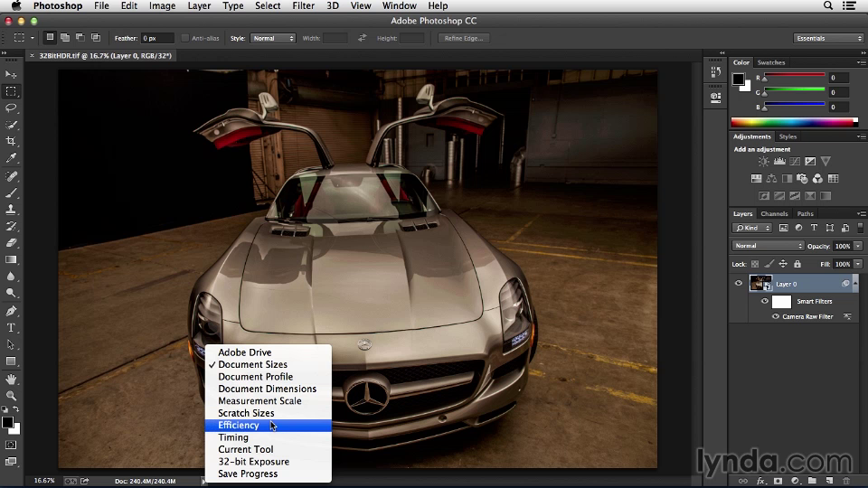Click the foreground color swatch in toolbar
This screenshot has height=488, width=868.
click(x=8, y=423)
